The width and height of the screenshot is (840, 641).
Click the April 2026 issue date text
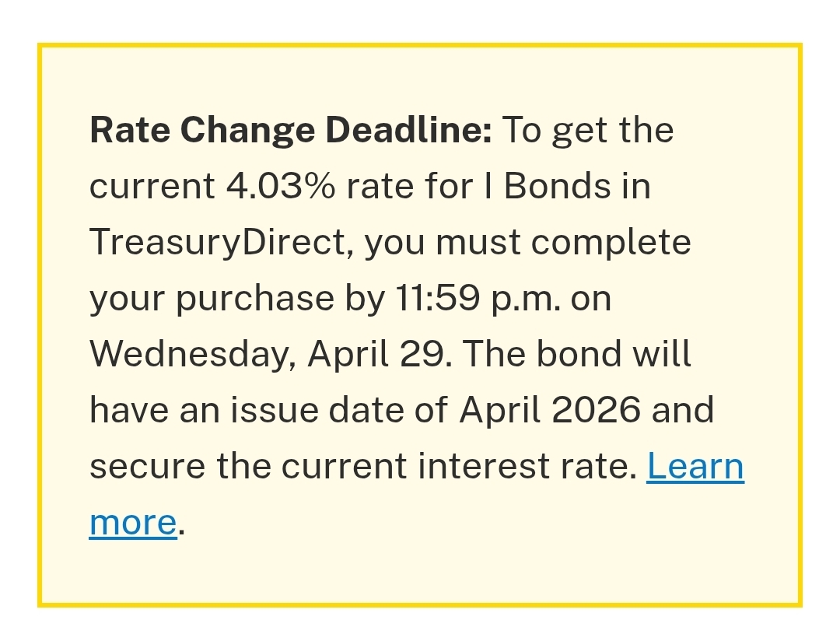[551, 410]
